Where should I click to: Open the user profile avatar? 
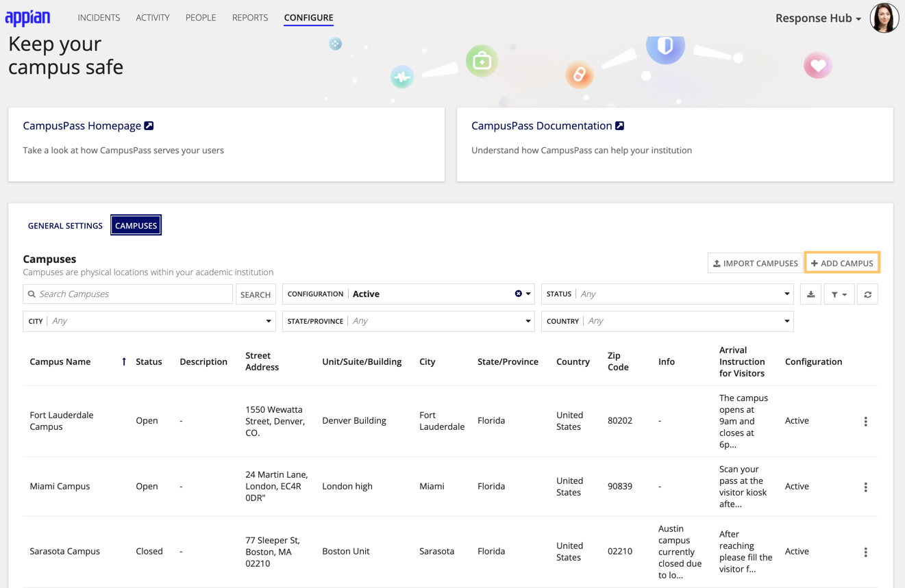pyautogui.click(x=884, y=18)
